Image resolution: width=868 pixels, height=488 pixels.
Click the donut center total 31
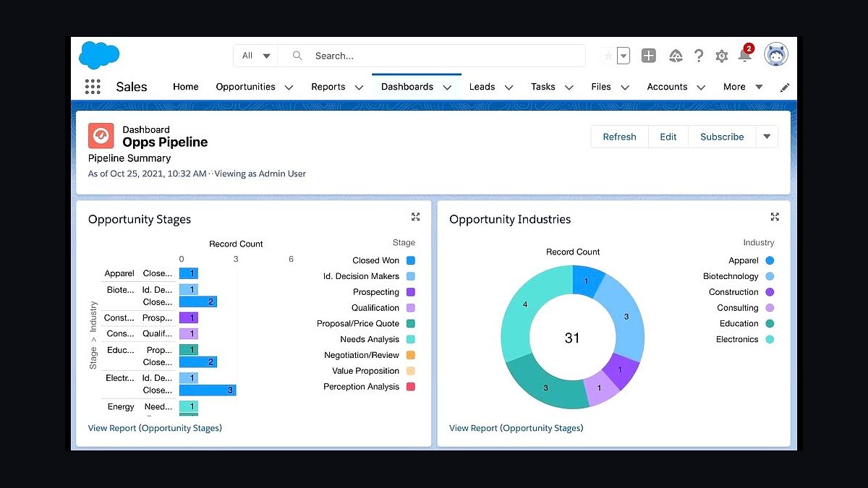[572, 338]
